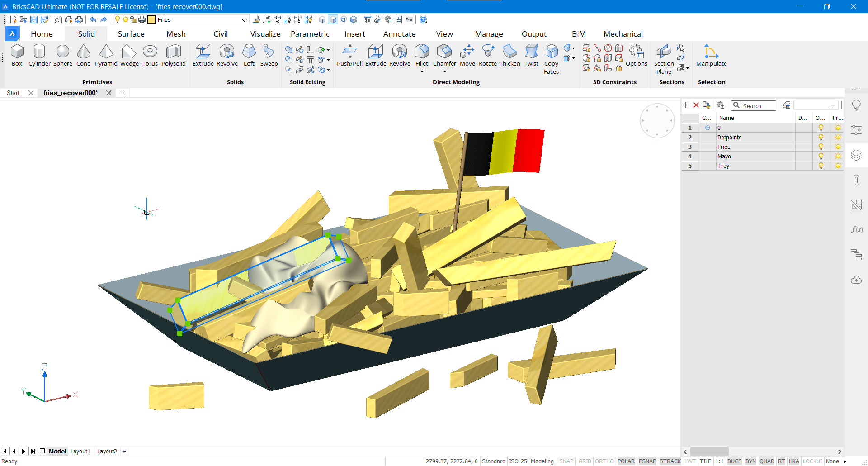Open the BricsCAD application menu button
Viewport: 868px width, 466px height.
pos(12,33)
